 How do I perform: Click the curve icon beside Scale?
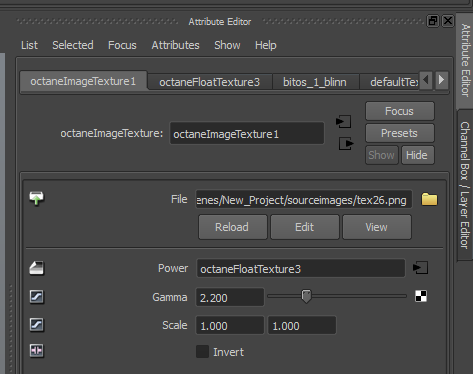pyautogui.click(x=36, y=325)
